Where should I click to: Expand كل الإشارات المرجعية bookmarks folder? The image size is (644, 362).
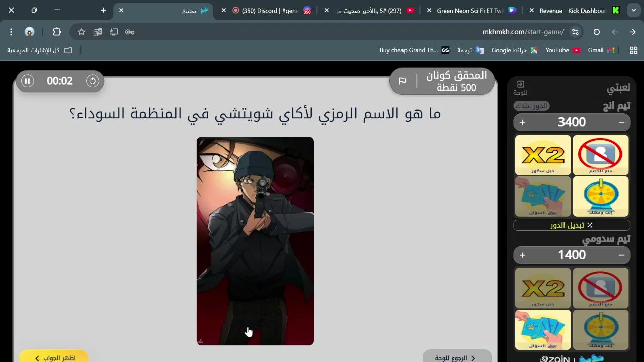point(40,50)
